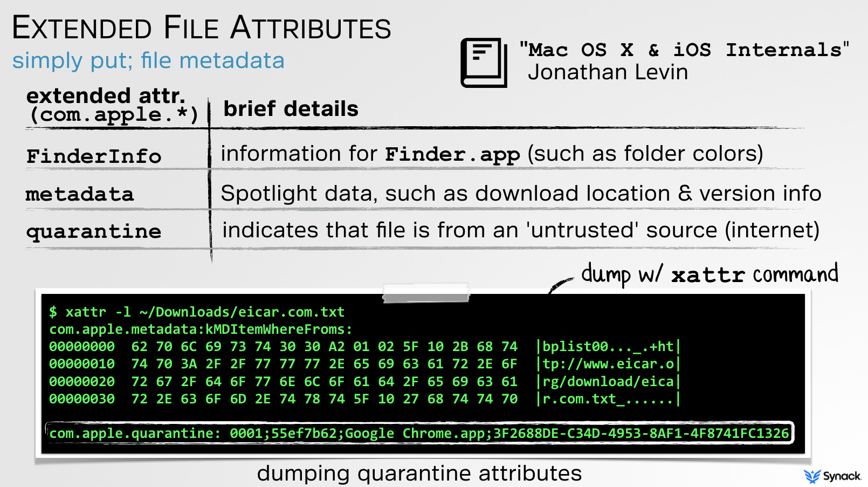868x487 pixels.
Task: Select the 'dumping quarantine attributes' caption
Action: (419, 473)
